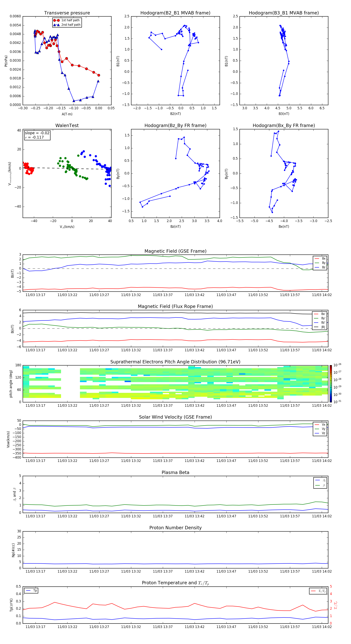Screen dimensions: 351x644
Task: Click the 'B3(nT)' x-axis label
Action: coord(284,114)
